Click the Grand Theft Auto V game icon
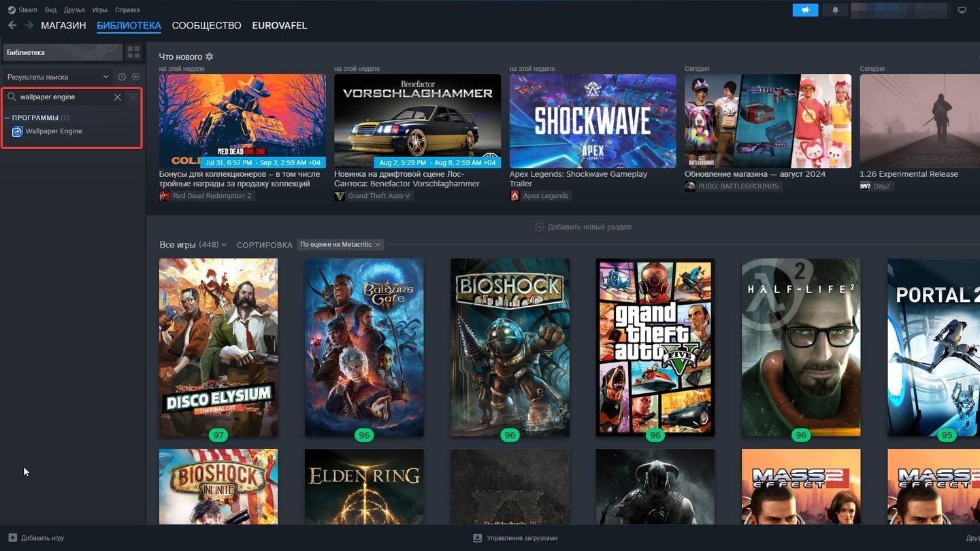 tap(340, 196)
